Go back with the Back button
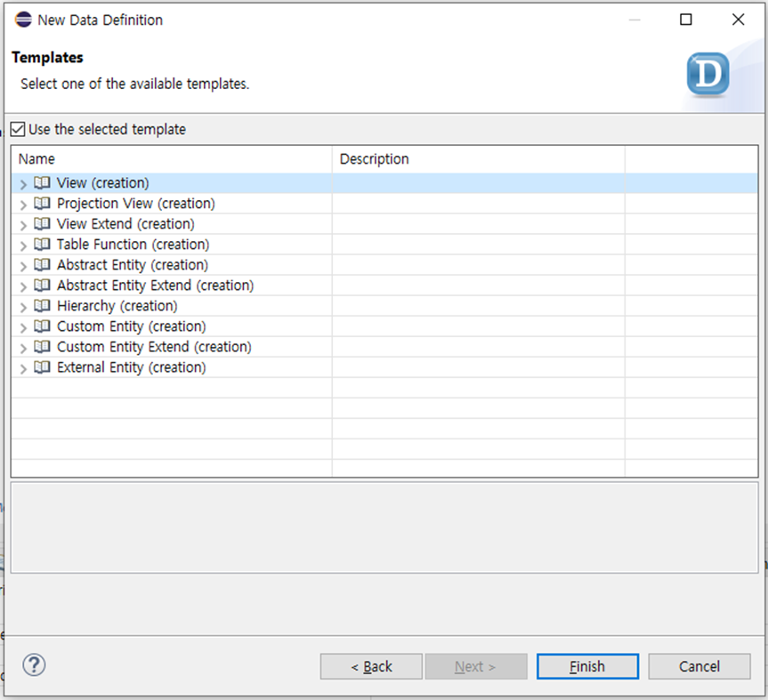Screen dimensions: 768x700 pyautogui.click(x=371, y=666)
